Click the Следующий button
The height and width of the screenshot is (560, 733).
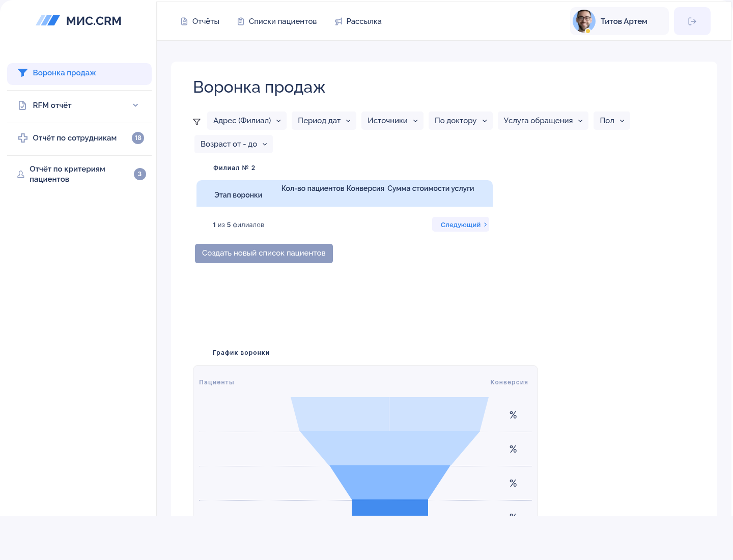(x=461, y=225)
